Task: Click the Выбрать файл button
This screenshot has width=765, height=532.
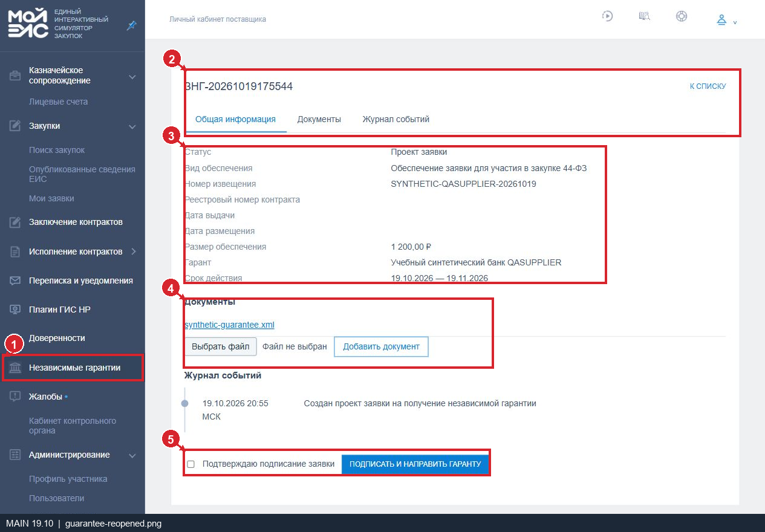Action: pyautogui.click(x=221, y=347)
